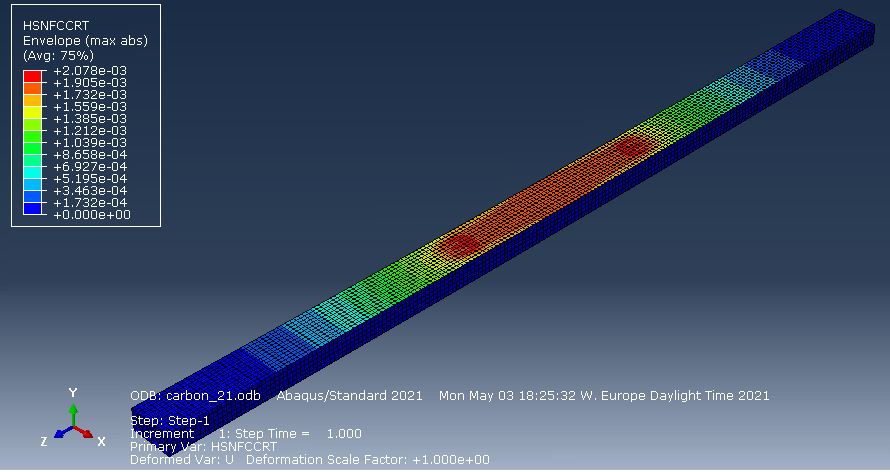Click the dark blue legend swatch for +0.000e+00
Screen dimensions: 890x472
tap(32, 208)
